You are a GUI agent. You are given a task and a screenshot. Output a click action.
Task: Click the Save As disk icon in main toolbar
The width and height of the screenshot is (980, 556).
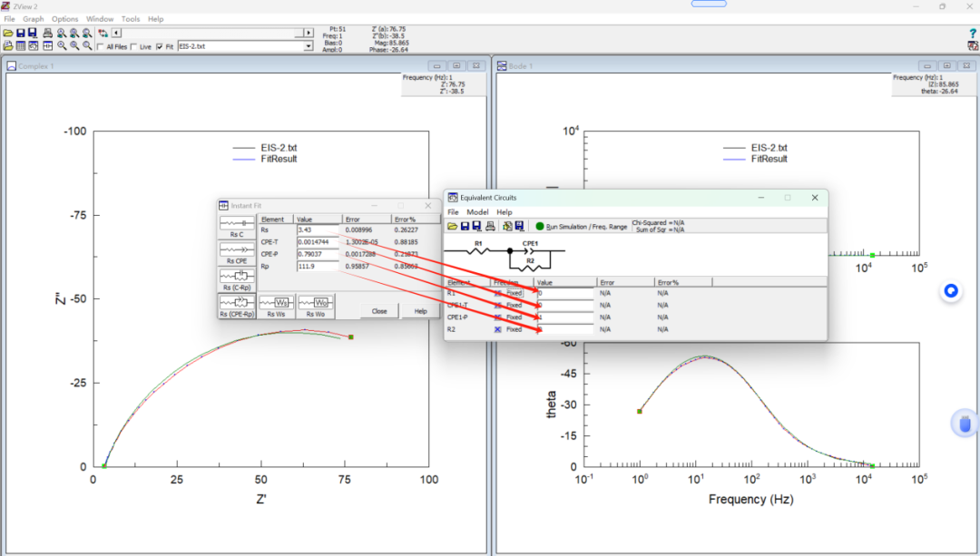tap(33, 33)
